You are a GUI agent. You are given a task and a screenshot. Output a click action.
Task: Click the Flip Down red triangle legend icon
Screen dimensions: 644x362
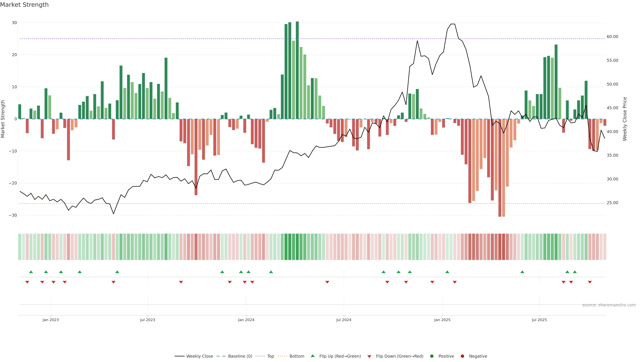pyautogui.click(x=369, y=356)
